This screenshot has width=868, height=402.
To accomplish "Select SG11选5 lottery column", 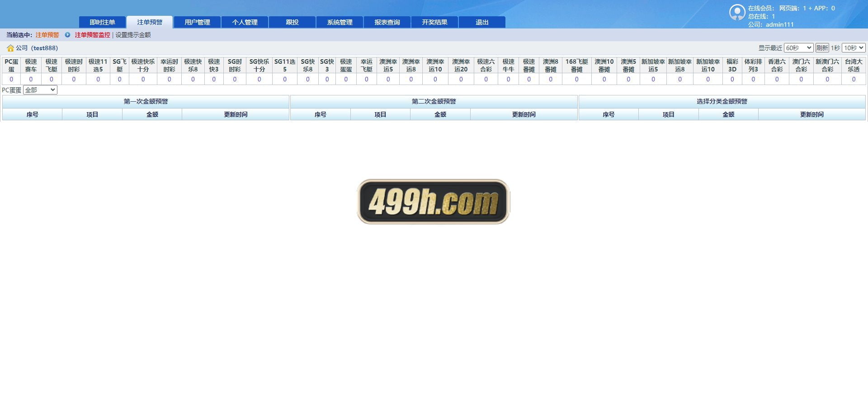I will (285, 65).
